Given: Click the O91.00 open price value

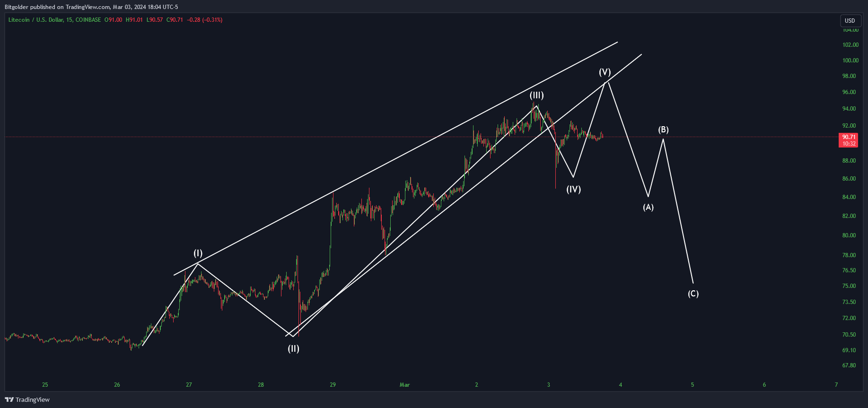Looking at the screenshot, I should (114, 20).
